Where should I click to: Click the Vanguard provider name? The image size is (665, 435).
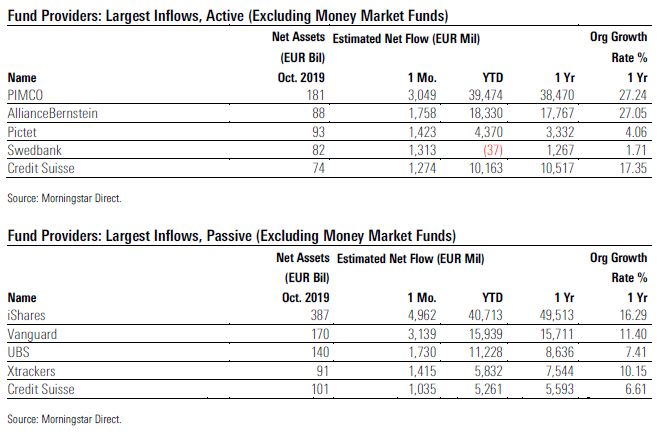pos(32,331)
